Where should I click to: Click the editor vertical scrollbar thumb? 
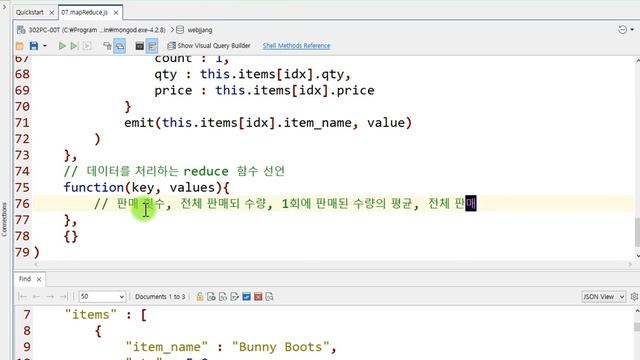[637, 232]
